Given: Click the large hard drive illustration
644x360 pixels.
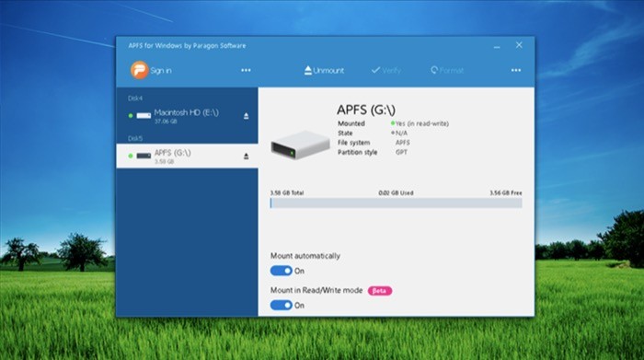Looking at the screenshot, I should [300, 145].
